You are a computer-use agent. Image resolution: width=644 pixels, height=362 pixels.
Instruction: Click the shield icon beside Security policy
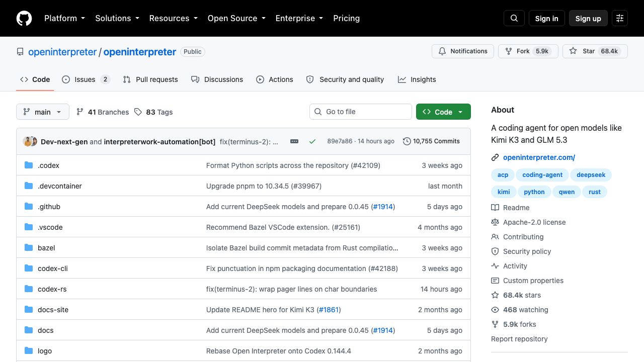(495, 251)
